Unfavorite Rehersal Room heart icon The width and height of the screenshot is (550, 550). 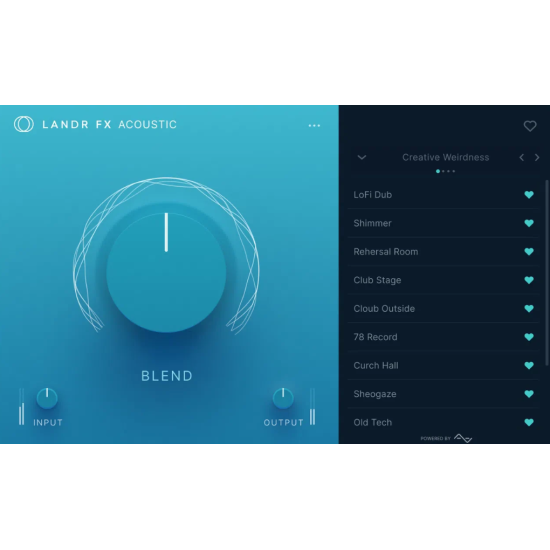tap(529, 251)
